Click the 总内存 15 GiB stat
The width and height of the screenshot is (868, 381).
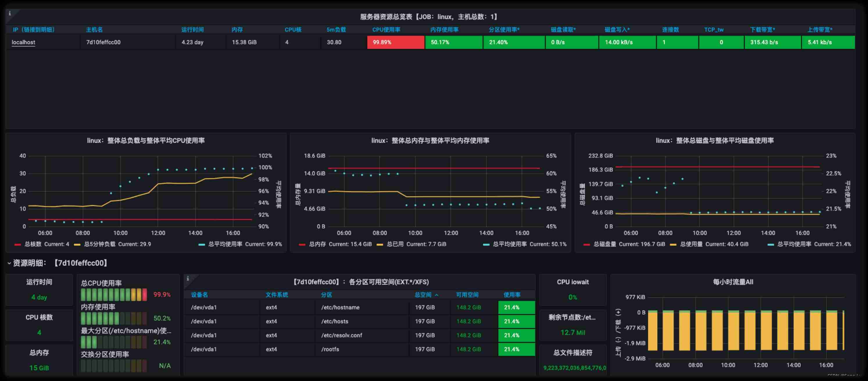tap(39, 368)
